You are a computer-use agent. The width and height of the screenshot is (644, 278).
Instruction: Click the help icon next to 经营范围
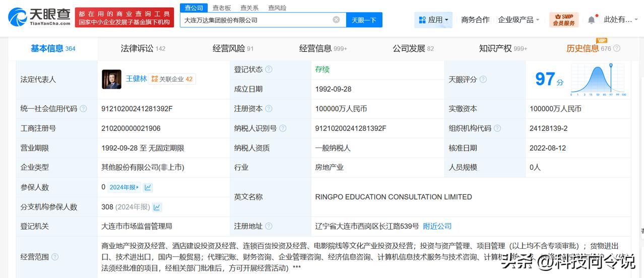click(x=55, y=257)
